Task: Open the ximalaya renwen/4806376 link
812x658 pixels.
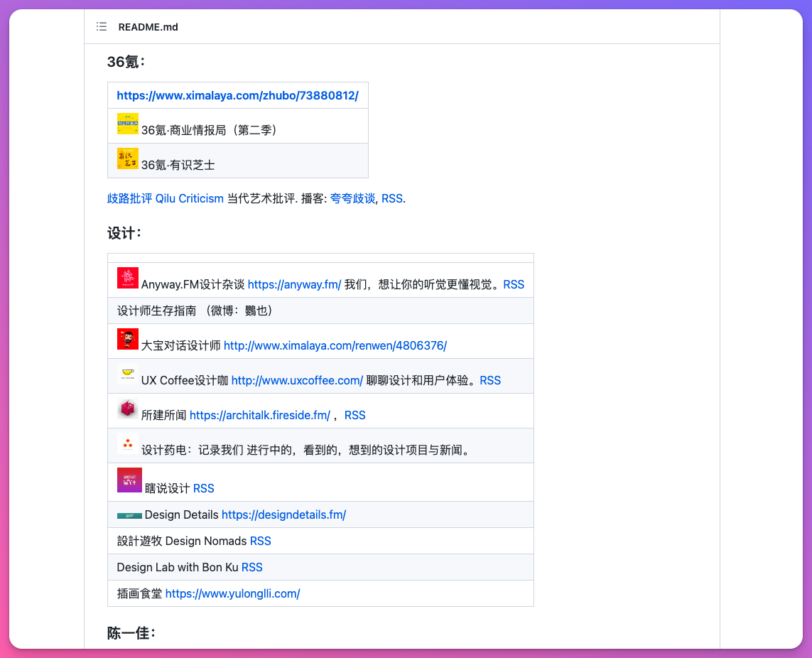Action: click(x=335, y=345)
